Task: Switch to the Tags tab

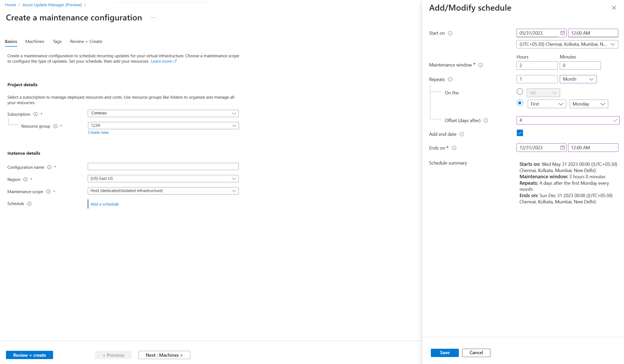Action: (57, 41)
